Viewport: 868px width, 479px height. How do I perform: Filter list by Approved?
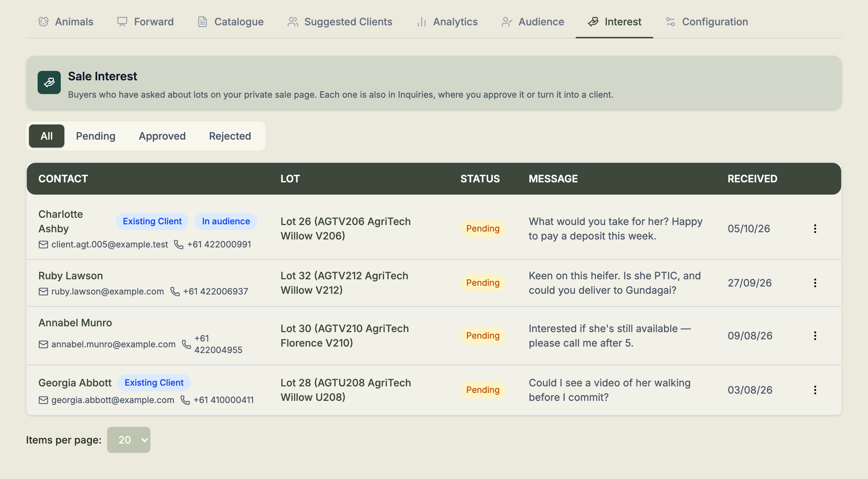[162, 136]
